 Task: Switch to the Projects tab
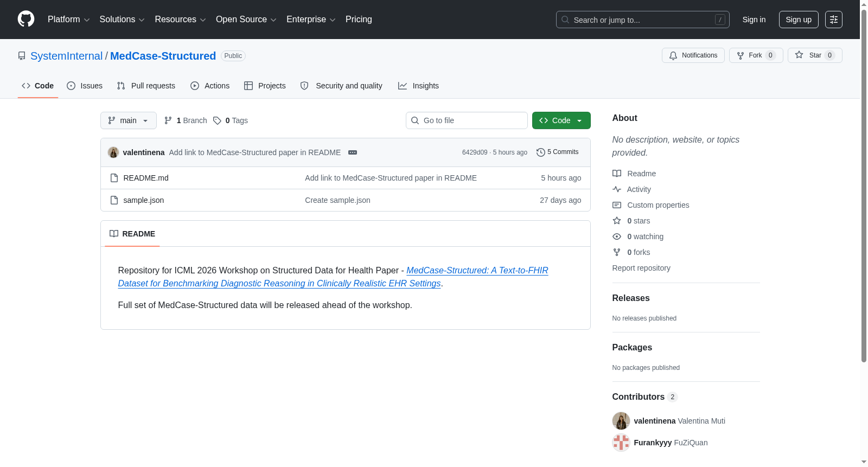click(x=265, y=86)
